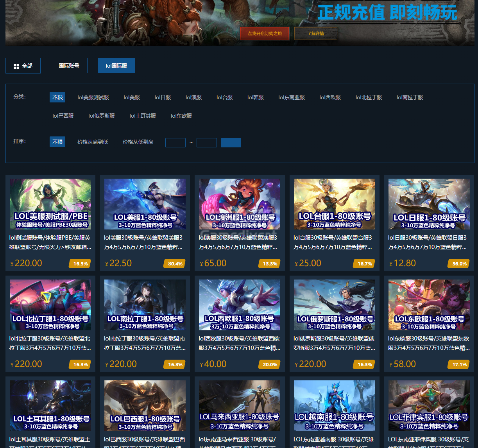The height and width of the screenshot is (448, 478).
Task: Click the -80.4% discount badge
Action: point(174,263)
